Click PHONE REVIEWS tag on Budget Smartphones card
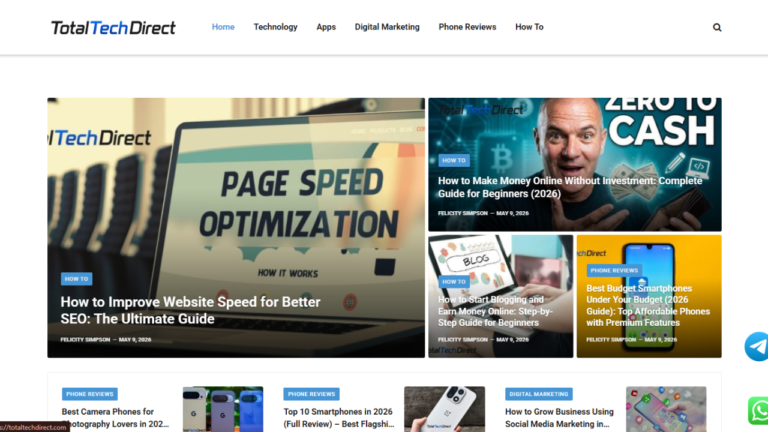Image resolution: width=768 pixels, height=432 pixels. click(614, 270)
